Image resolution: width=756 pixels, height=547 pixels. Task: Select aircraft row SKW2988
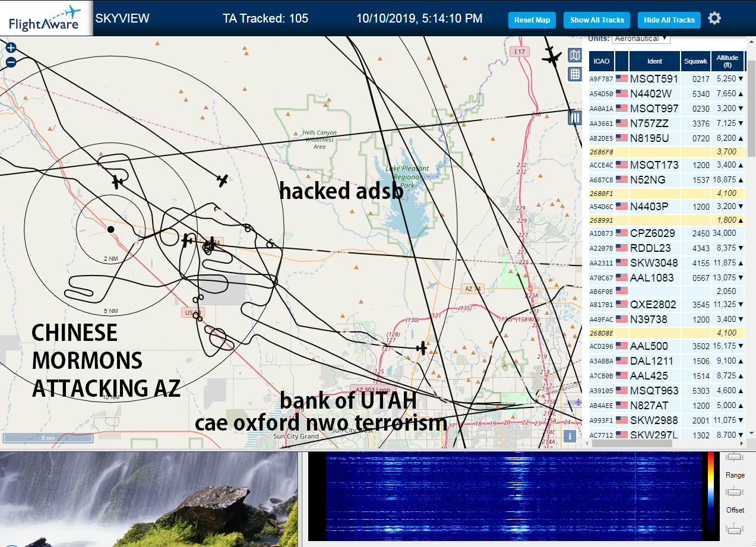(666, 420)
